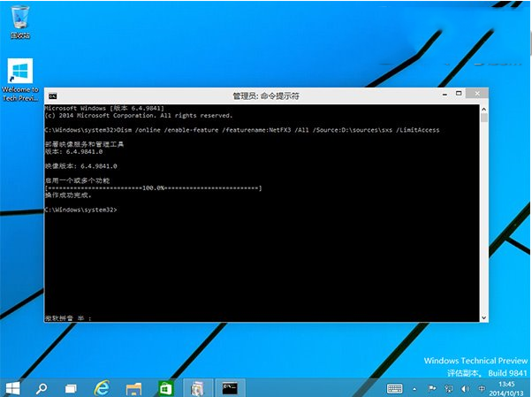Image resolution: width=532 pixels, height=397 pixels.
Task: Switch to the taskbar app beside Store
Action: coord(198,388)
